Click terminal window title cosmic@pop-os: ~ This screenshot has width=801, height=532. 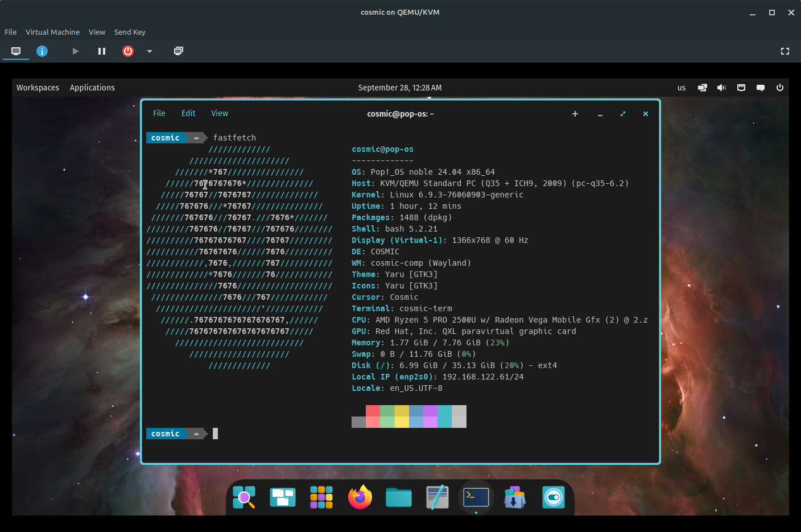(400, 114)
